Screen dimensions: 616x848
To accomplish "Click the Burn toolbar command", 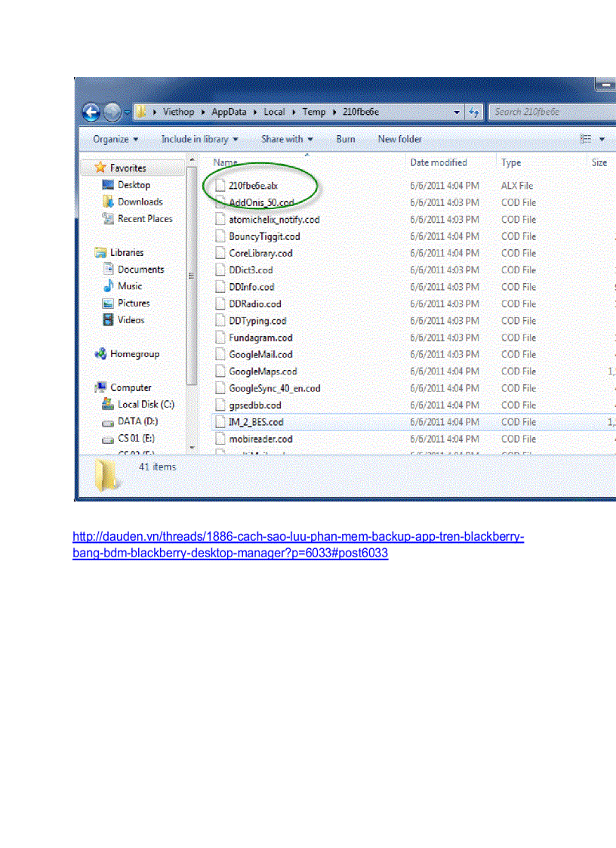I will coord(346,139).
